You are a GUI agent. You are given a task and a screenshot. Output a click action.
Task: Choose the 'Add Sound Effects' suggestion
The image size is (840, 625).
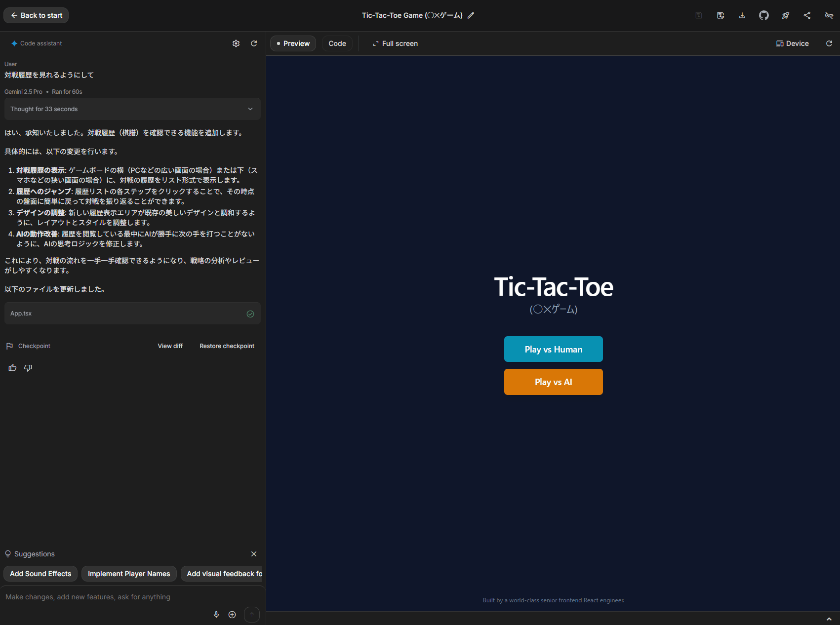click(x=40, y=574)
